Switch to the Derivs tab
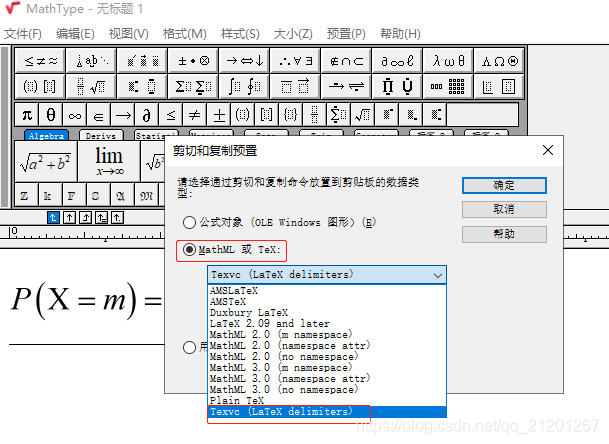609x444 pixels. pos(101,135)
